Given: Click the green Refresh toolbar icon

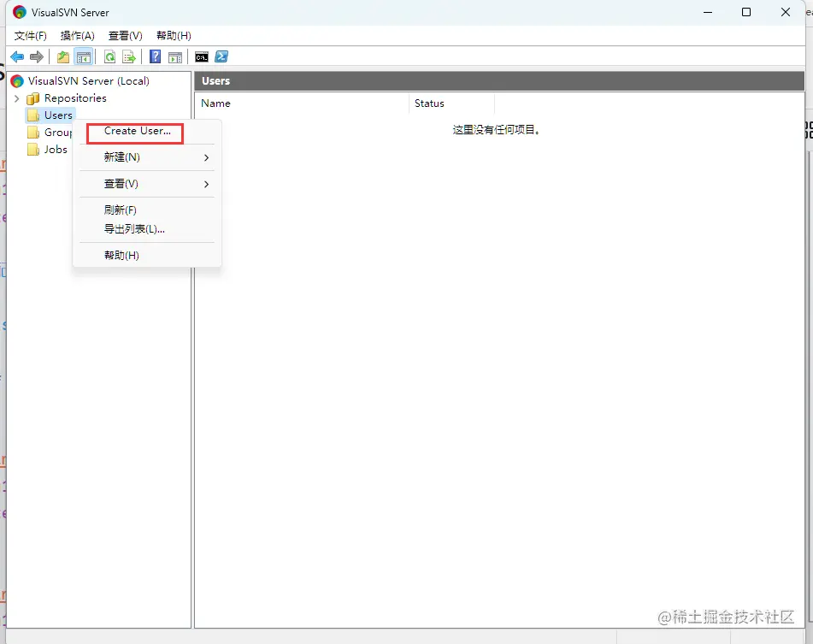Looking at the screenshot, I should click(x=110, y=57).
